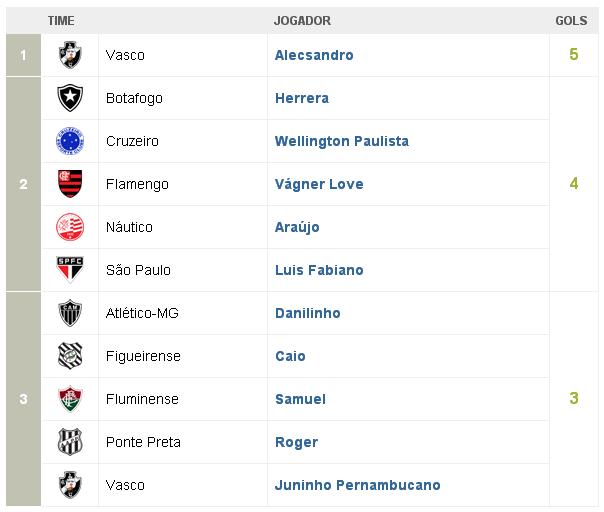Open Vágner Love's player page
Viewport: 604px width, 512px height.
pyautogui.click(x=318, y=184)
